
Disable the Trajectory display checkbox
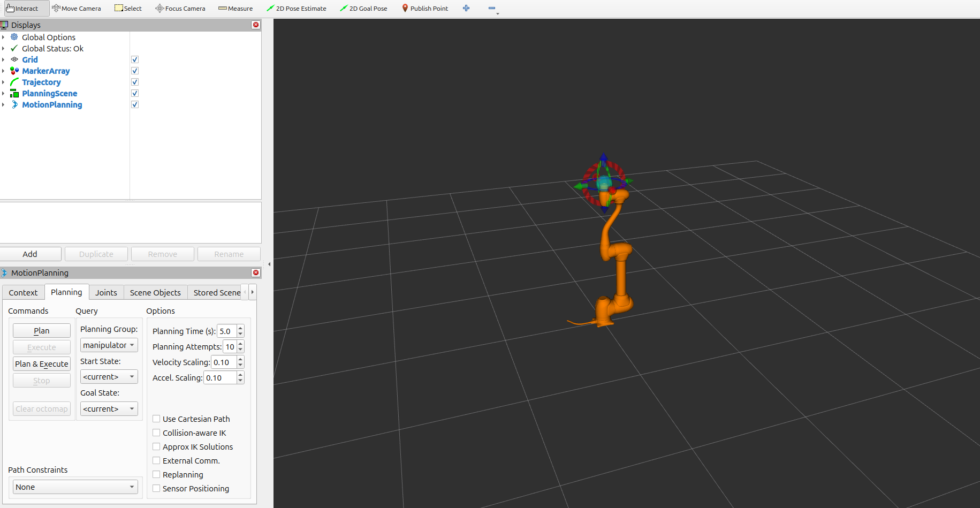pos(135,82)
